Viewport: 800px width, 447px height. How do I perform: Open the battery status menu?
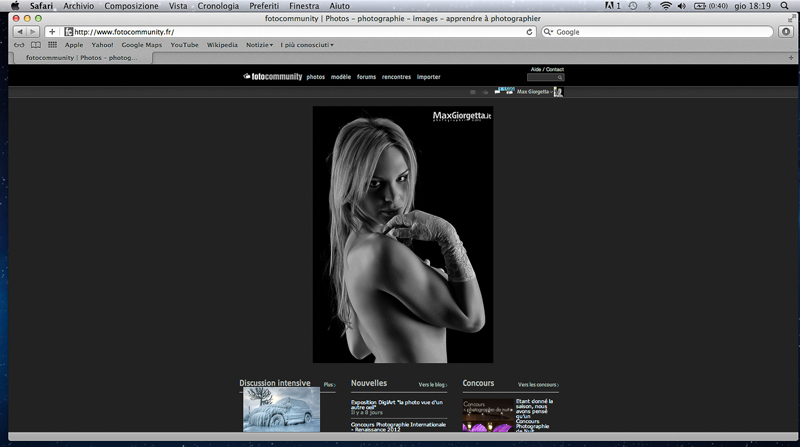tap(710, 6)
